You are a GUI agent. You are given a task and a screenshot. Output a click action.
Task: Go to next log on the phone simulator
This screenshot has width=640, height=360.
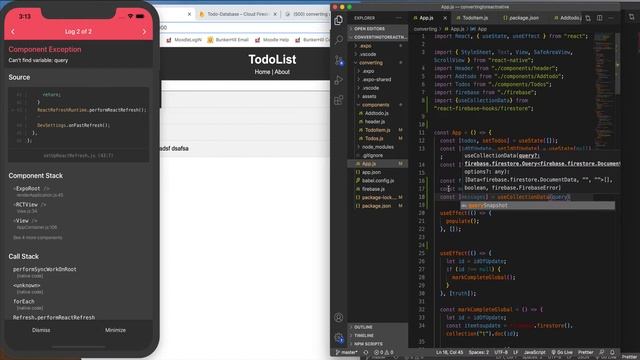(x=144, y=31)
